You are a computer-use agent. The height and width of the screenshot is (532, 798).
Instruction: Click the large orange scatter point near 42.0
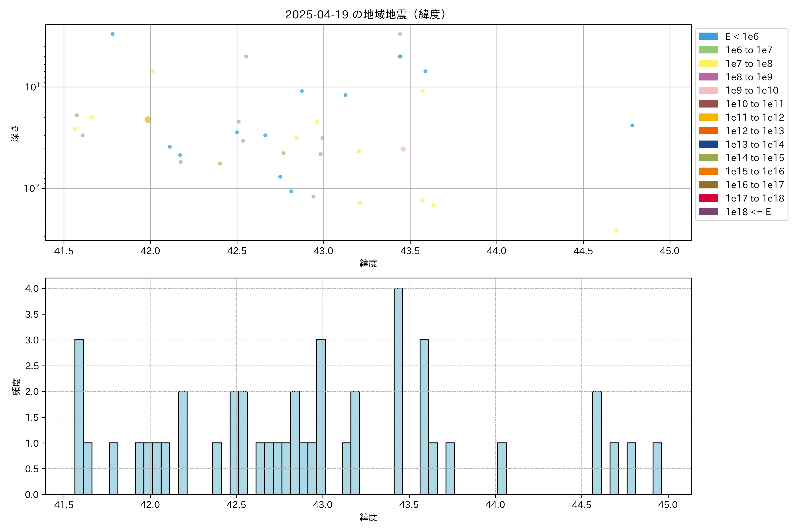pos(148,119)
